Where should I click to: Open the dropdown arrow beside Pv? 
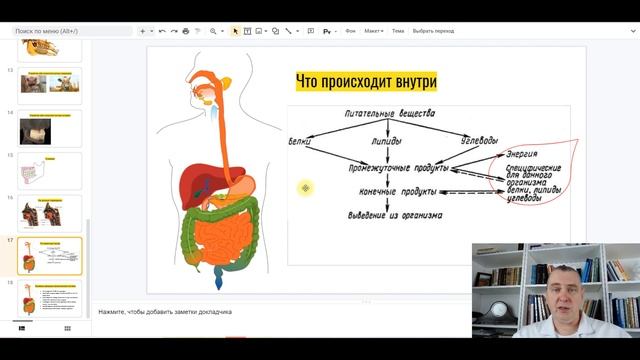coord(336,31)
